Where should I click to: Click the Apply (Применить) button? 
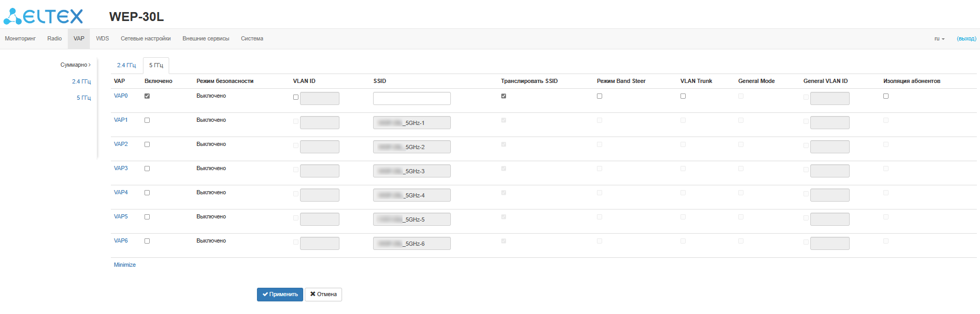(280, 295)
